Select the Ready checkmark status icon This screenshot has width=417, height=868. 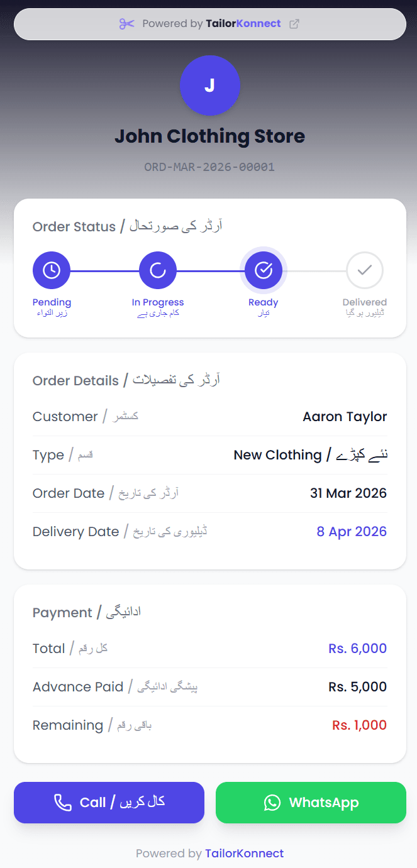(x=264, y=270)
